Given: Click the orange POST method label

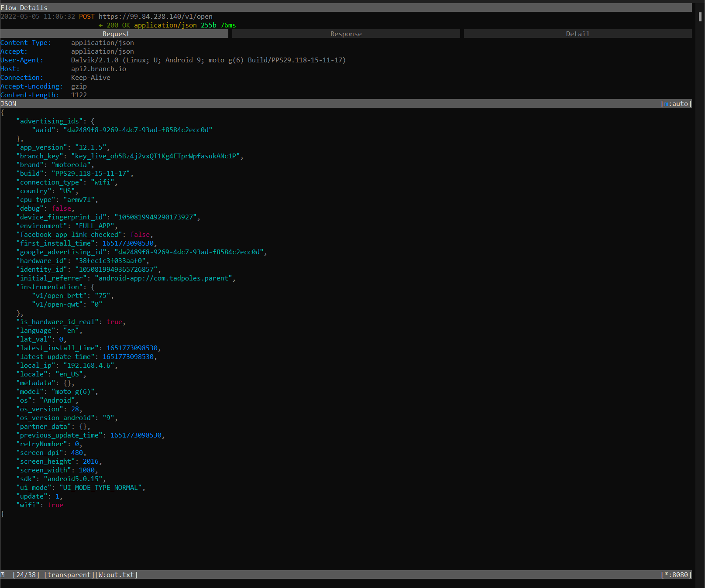Looking at the screenshot, I should 86,17.
